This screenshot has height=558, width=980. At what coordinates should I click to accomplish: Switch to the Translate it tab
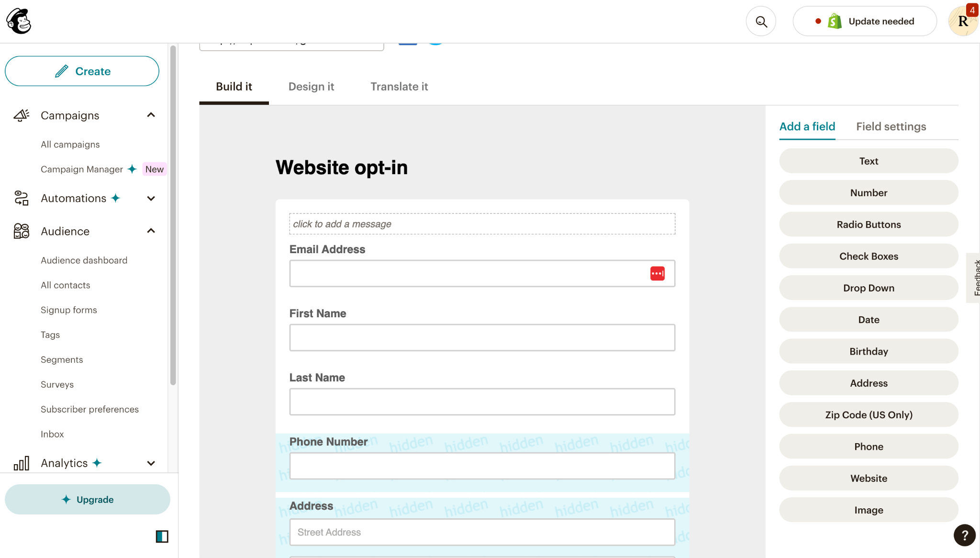coord(399,86)
